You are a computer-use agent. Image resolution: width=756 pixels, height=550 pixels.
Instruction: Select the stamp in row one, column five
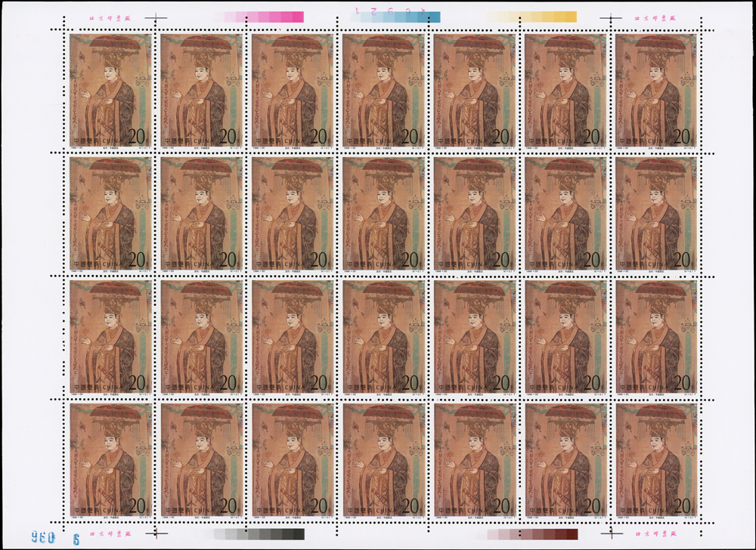pos(475,91)
